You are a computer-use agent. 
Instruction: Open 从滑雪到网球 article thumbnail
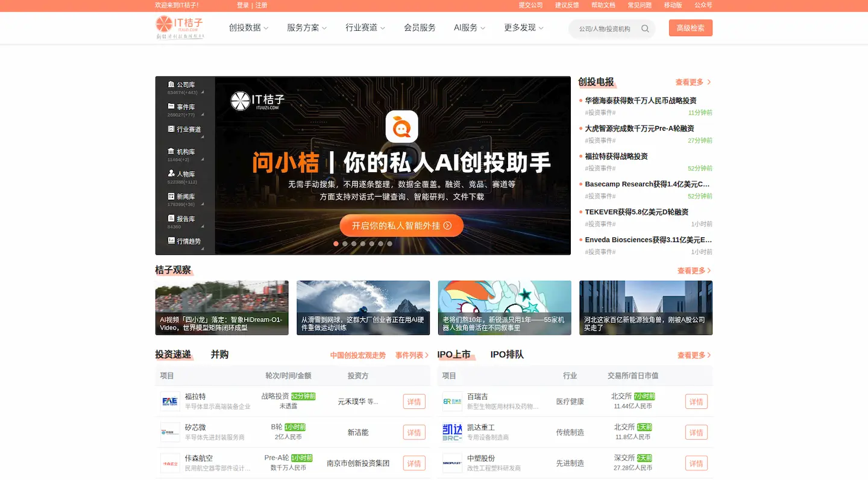point(363,308)
